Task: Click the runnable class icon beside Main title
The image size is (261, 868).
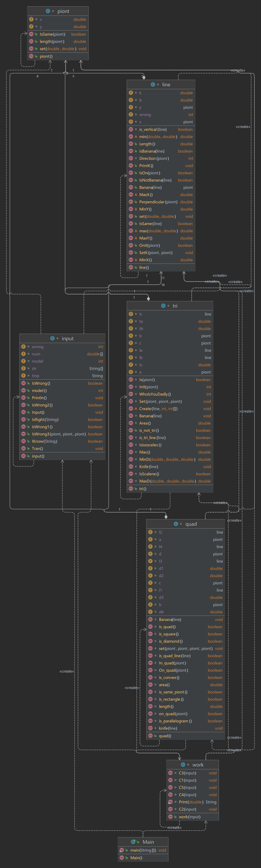Action: point(133,842)
